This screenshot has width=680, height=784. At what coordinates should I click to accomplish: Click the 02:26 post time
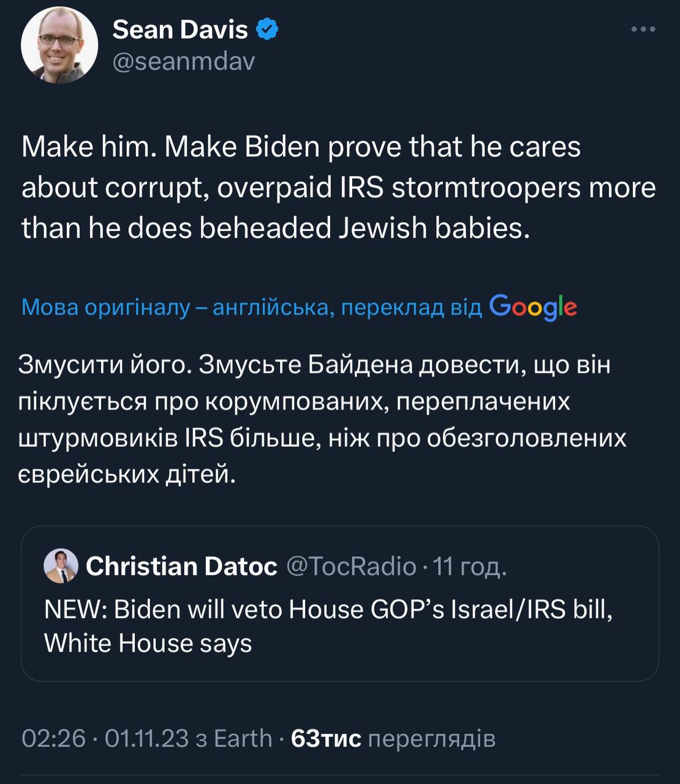point(53,738)
